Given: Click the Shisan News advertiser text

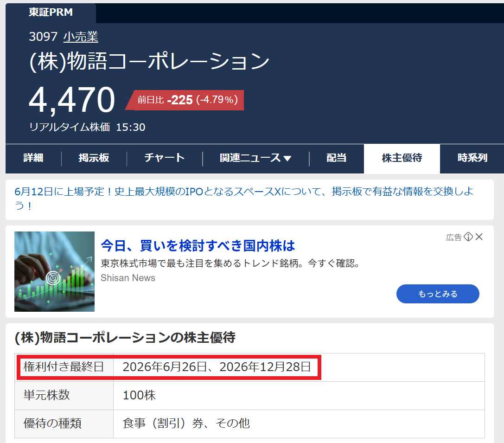Looking at the screenshot, I should (128, 278).
